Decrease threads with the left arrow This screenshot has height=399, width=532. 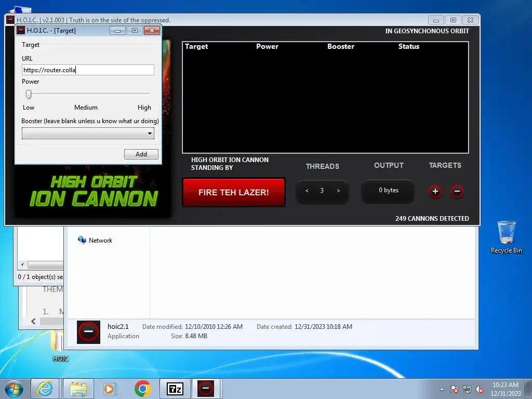pos(307,191)
